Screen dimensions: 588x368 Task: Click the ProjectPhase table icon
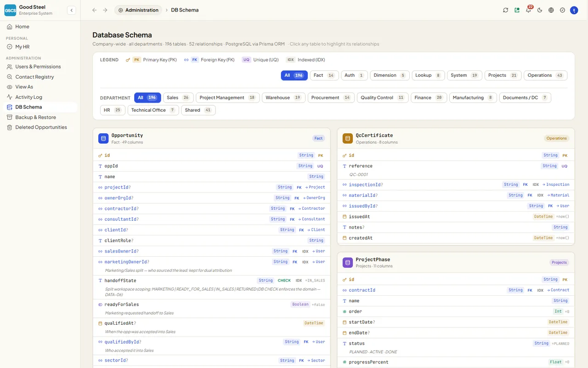click(x=348, y=263)
